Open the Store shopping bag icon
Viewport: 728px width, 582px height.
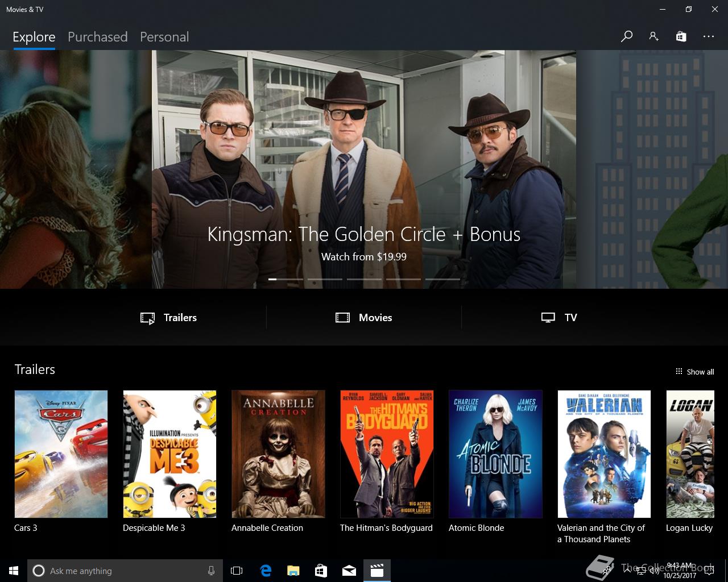tap(681, 36)
